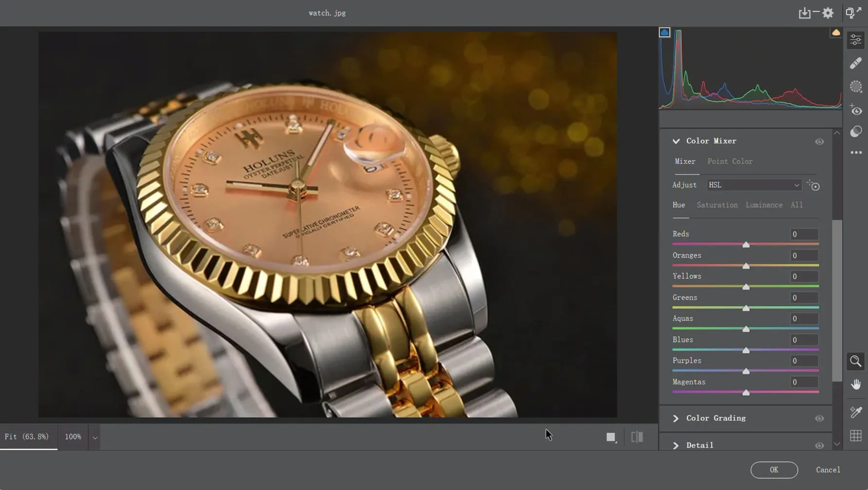868x490 pixels.
Task: Collapse the Color Mixer panel
Action: (676, 141)
